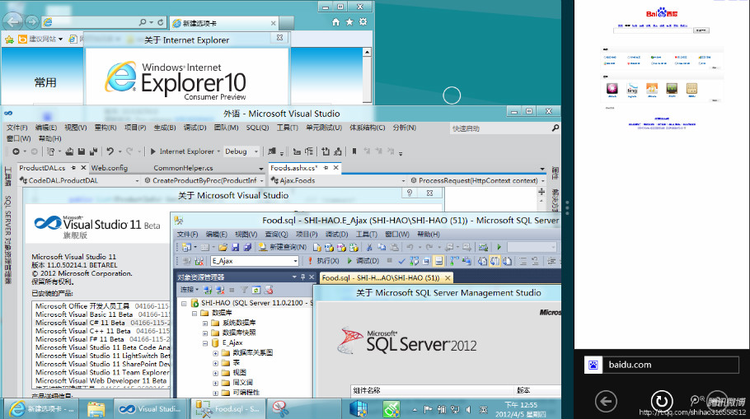
Task: Open 工具(T) menu in SSMS
Action: [366, 234]
